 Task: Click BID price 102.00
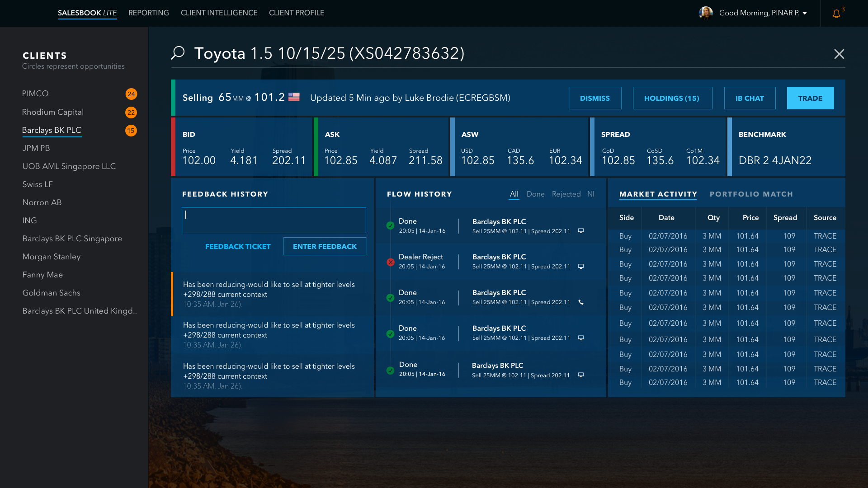[x=199, y=160]
